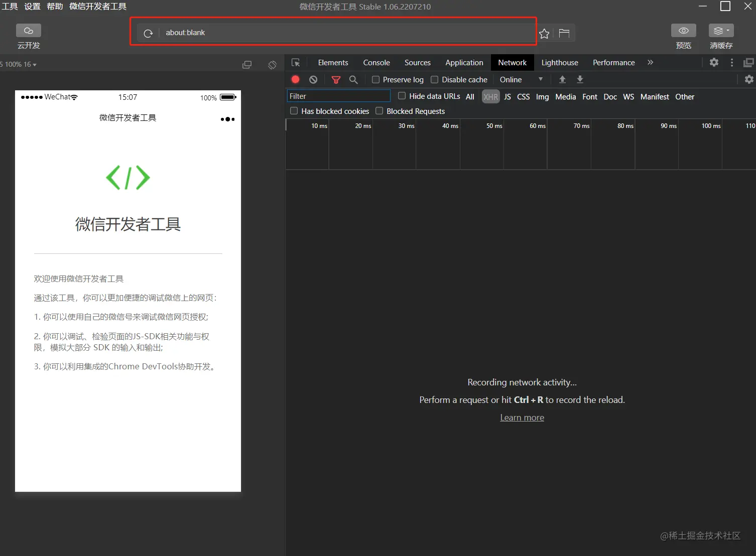756x556 pixels.
Task: Open the clear cache dropdown arrow
Action: point(728,31)
